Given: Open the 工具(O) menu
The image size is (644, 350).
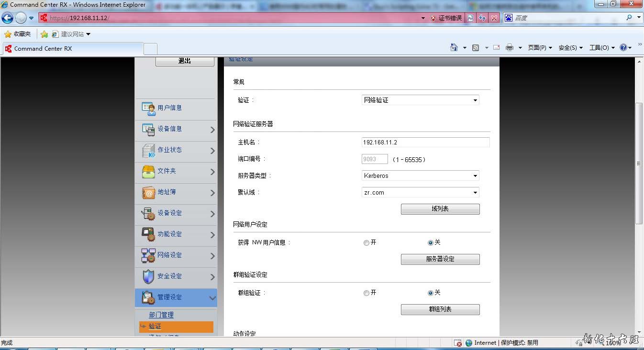Looking at the screenshot, I should pyautogui.click(x=602, y=48).
